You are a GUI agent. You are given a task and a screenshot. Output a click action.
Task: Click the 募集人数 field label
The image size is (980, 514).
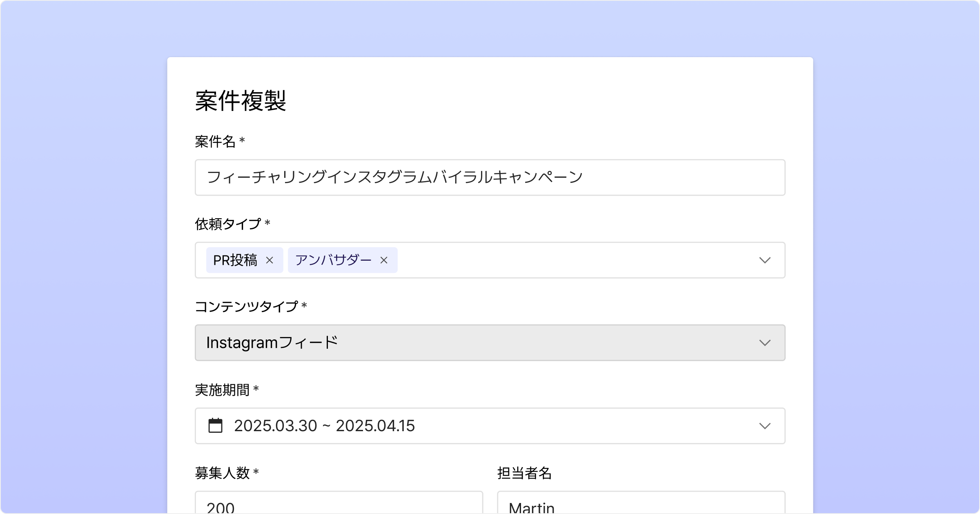coord(222,473)
